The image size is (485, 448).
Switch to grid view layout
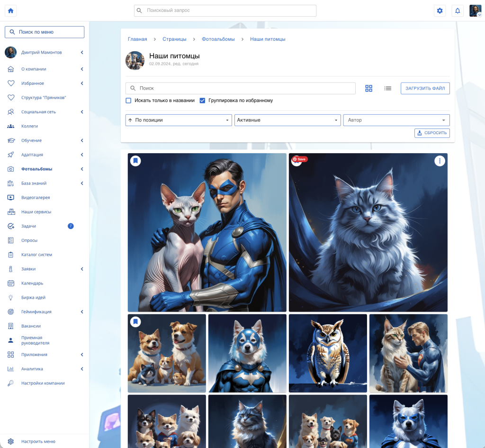(369, 88)
